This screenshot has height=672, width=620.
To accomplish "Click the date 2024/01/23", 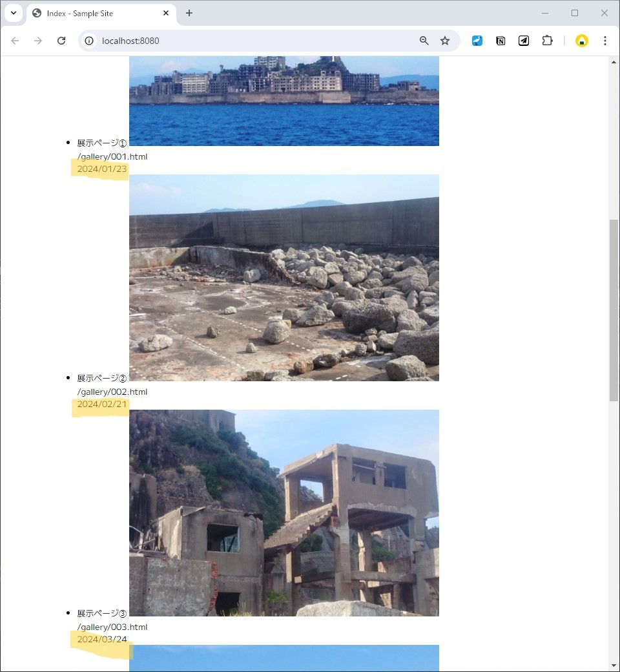I will click(x=102, y=169).
